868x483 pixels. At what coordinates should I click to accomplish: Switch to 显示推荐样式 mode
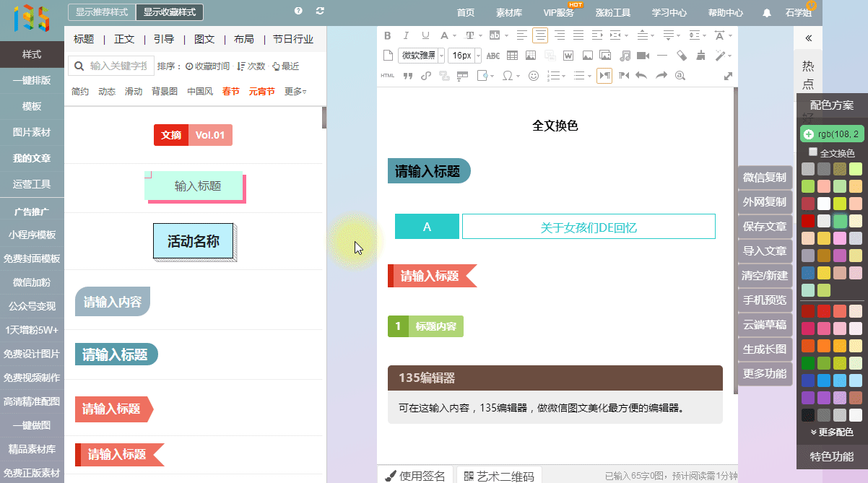coord(102,12)
